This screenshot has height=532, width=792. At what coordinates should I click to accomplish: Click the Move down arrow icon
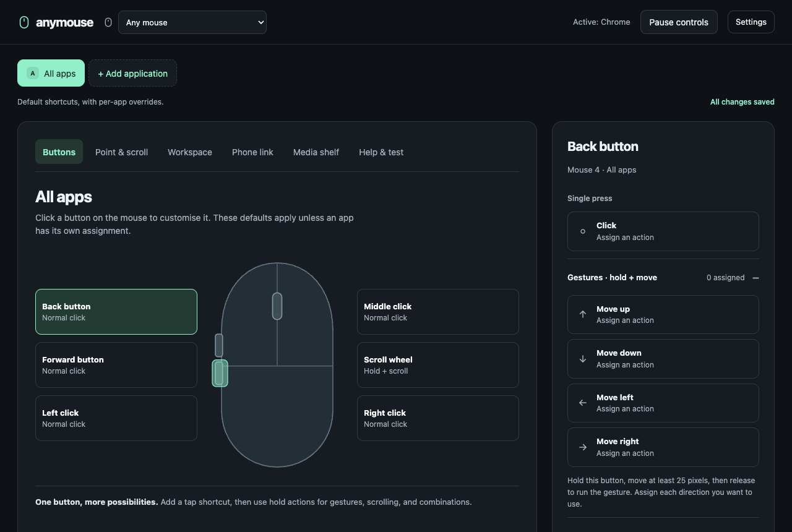583,359
